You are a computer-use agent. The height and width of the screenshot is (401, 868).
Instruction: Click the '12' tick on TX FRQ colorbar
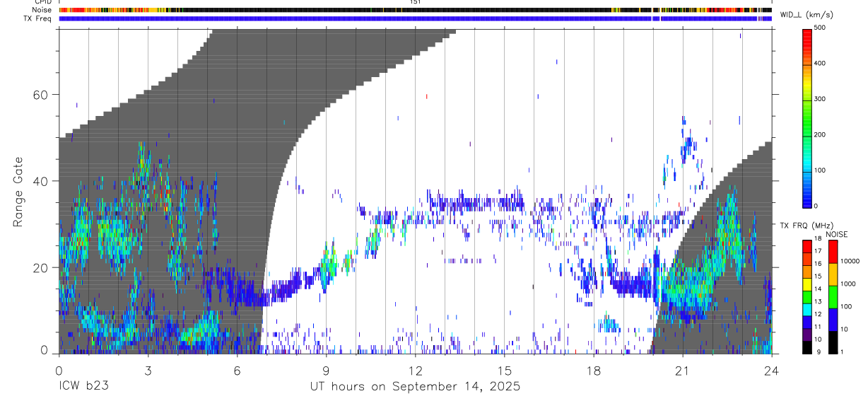818,314
